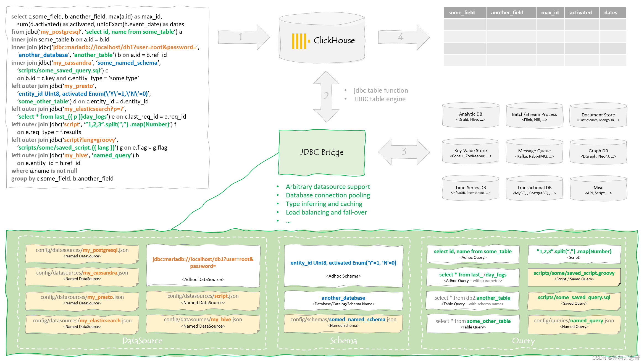
Task: Click the Document Store cylinder
Action: 598,117
